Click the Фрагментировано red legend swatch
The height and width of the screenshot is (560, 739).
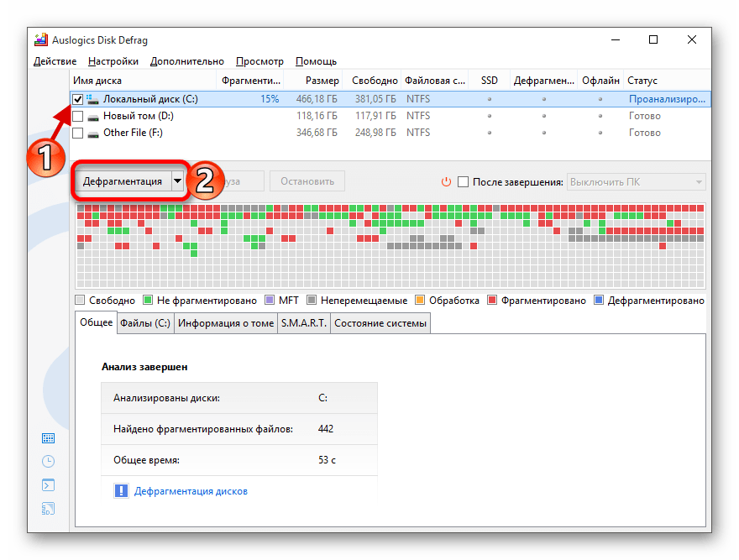[492, 301]
